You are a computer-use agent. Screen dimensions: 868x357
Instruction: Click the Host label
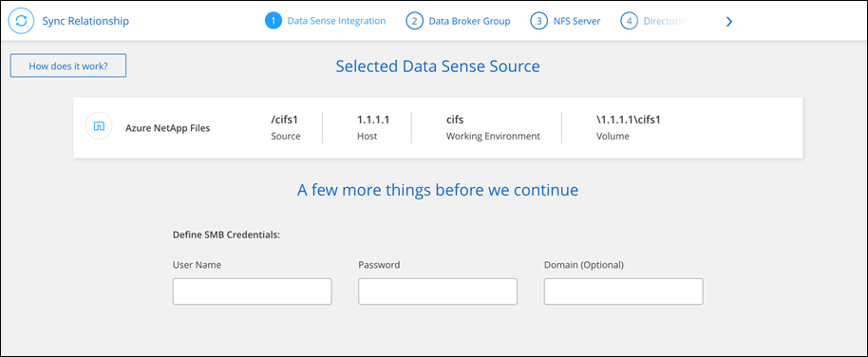[x=367, y=136]
